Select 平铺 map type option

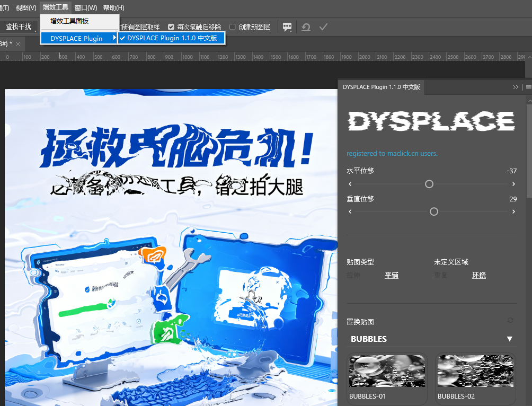[392, 275]
